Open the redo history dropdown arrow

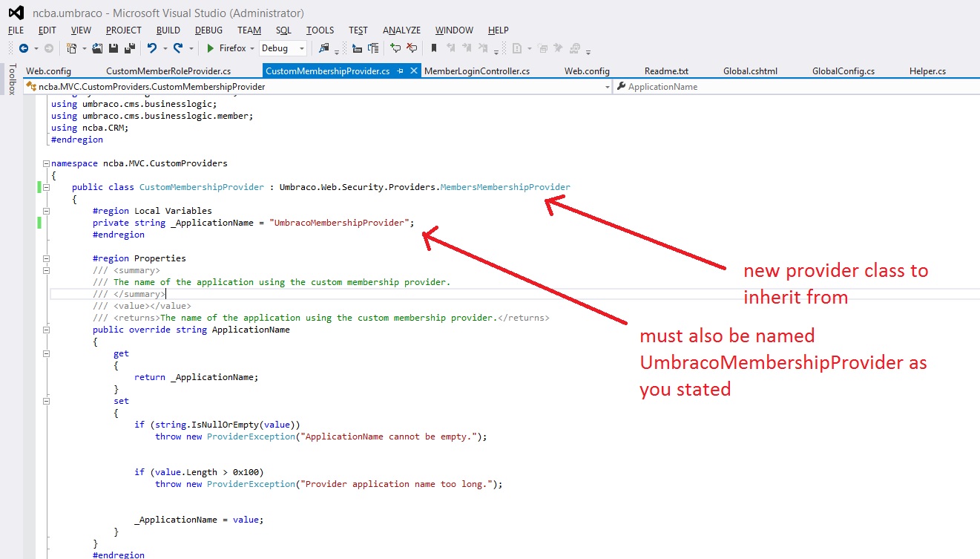click(x=191, y=49)
